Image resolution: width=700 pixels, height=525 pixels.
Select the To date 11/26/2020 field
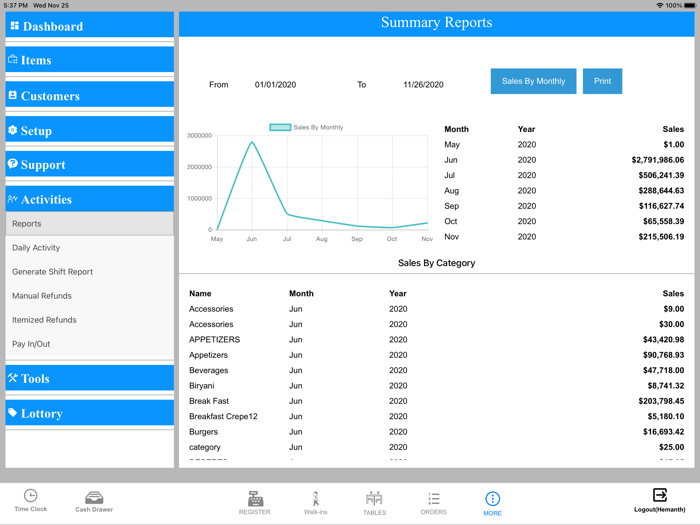pos(423,85)
